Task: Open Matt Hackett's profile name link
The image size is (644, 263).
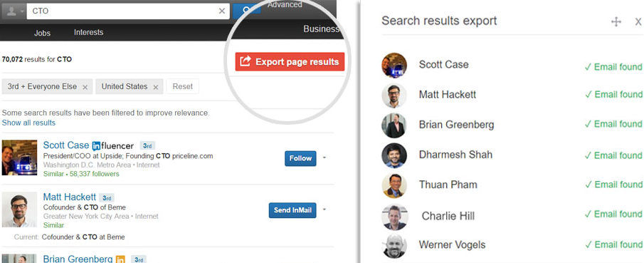Action: [70, 197]
